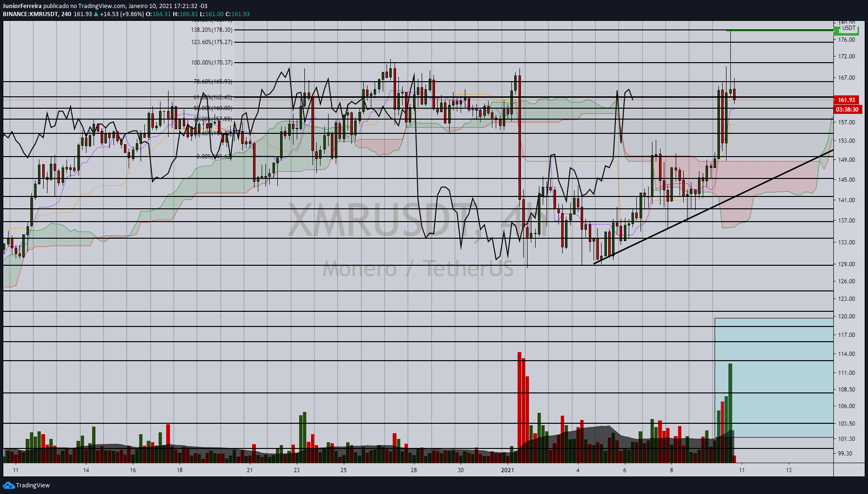This screenshot has height=494, width=868.
Task: Click the L:161.00 low value
Action: 211,14
